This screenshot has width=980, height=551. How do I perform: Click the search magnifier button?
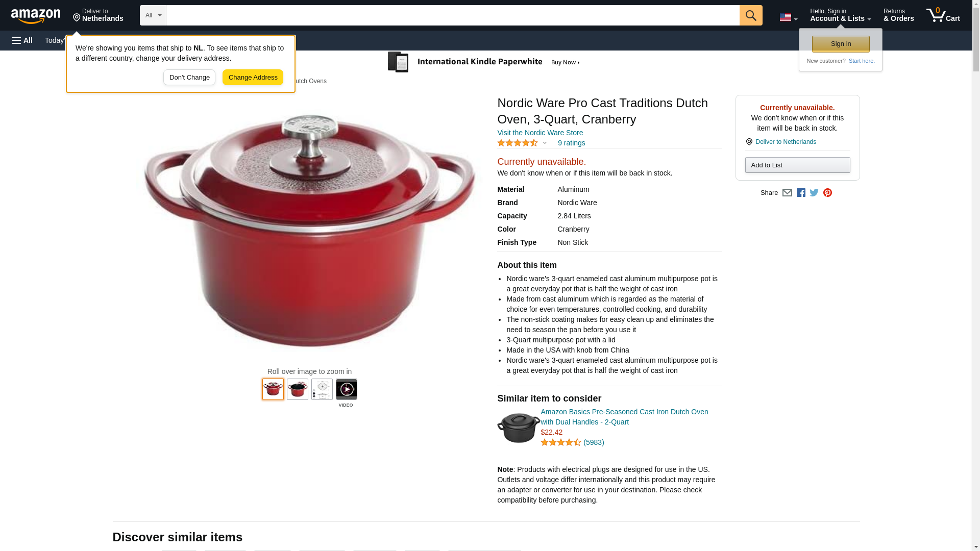[x=750, y=15]
